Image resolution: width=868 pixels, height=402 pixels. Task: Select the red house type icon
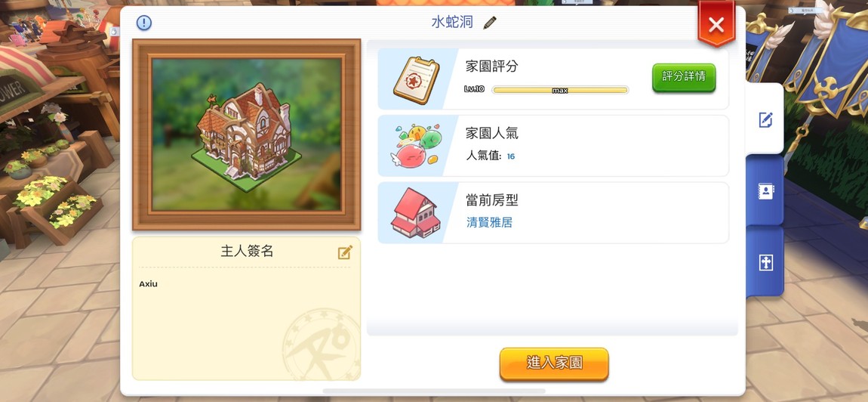(415, 213)
